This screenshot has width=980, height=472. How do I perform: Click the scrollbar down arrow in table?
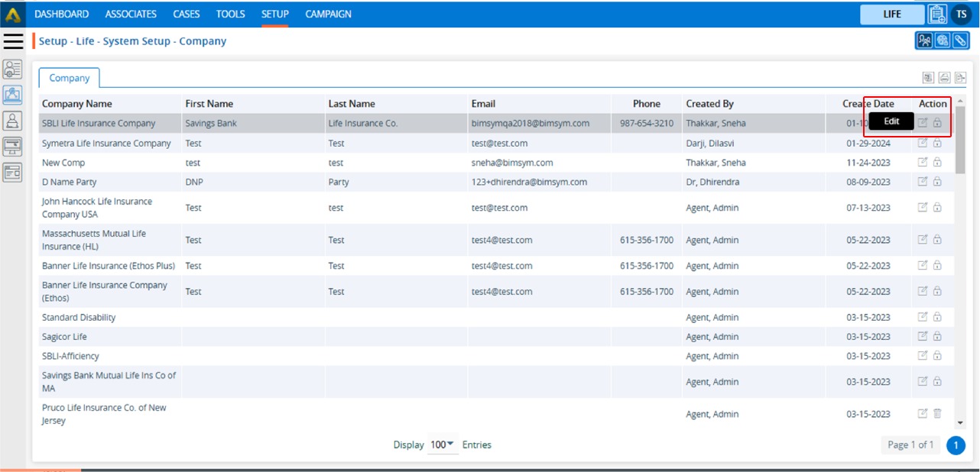[960, 424]
